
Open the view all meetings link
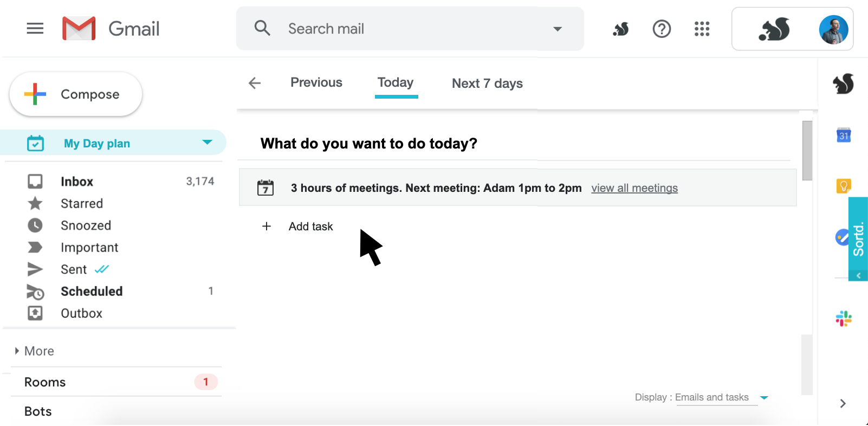[634, 188]
